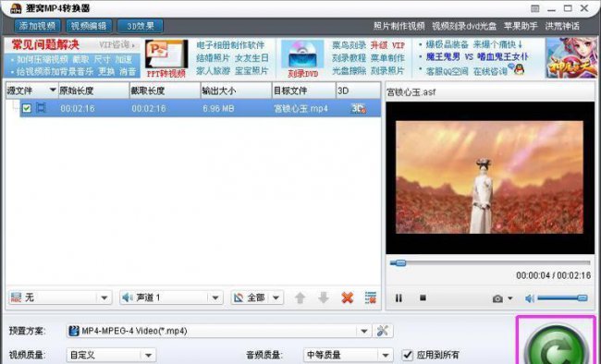Screen dimensions: 601x364
Task: Mute the preview with the speaker icon
Action: pyautogui.click(x=530, y=298)
